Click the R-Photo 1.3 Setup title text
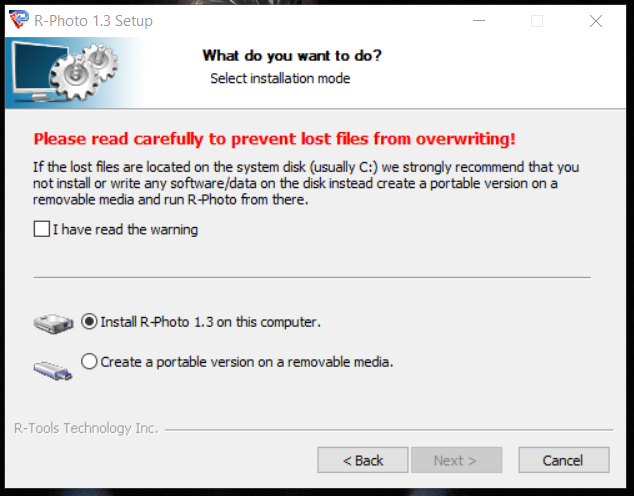Viewport: 634px width, 496px height. click(x=93, y=21)
